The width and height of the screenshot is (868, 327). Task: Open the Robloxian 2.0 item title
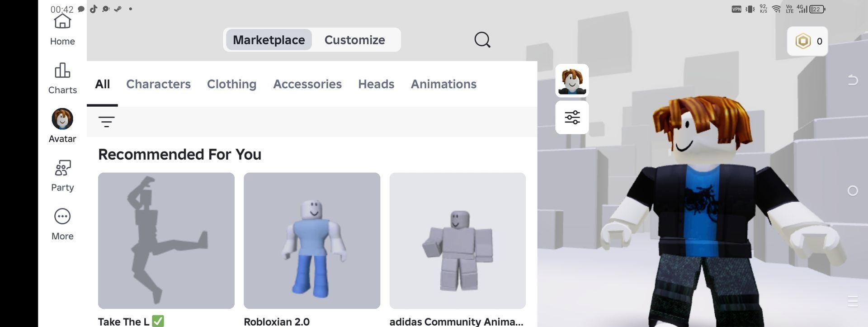click(276, 321)
